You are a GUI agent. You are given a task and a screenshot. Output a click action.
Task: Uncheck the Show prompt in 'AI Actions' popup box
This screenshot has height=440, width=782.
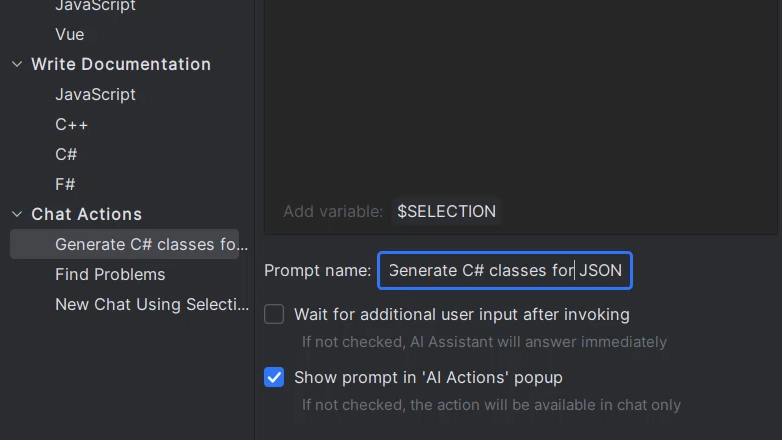274,377
